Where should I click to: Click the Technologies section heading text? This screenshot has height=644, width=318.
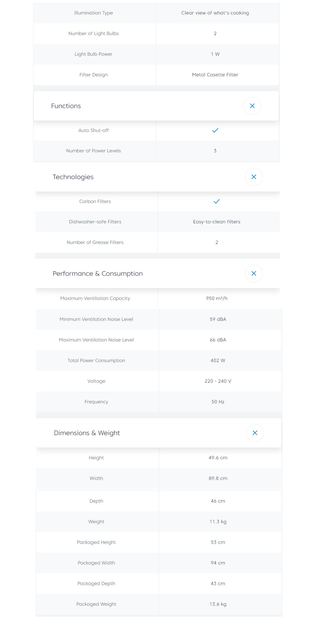tap(73, 177)
